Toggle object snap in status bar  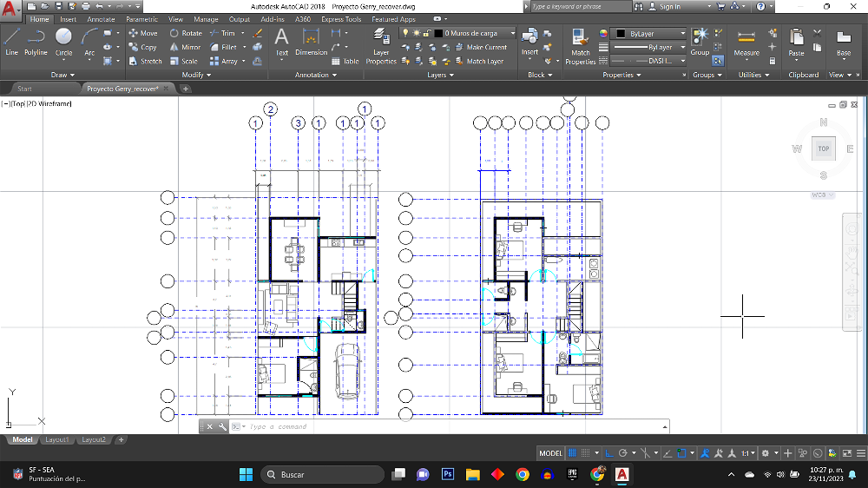[x=681, y=453]
